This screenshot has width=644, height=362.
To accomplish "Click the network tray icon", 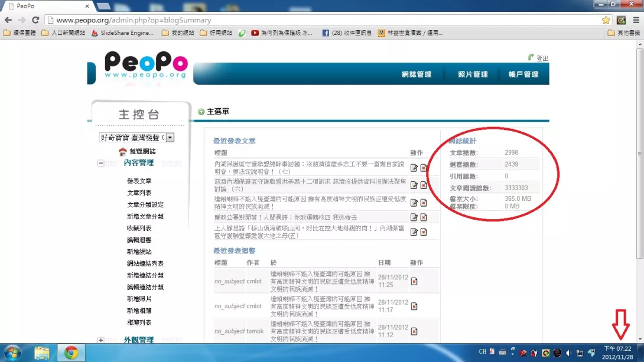I will (580, 353).
